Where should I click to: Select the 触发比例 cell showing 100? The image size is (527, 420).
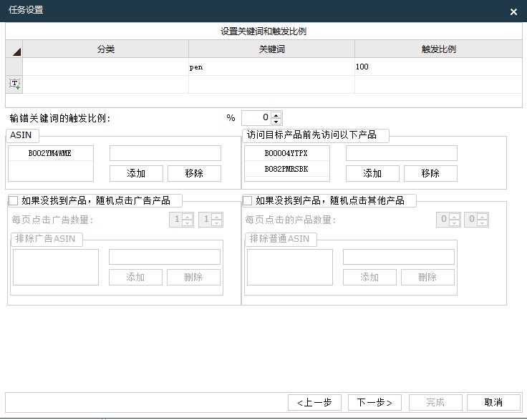point(438,67)
